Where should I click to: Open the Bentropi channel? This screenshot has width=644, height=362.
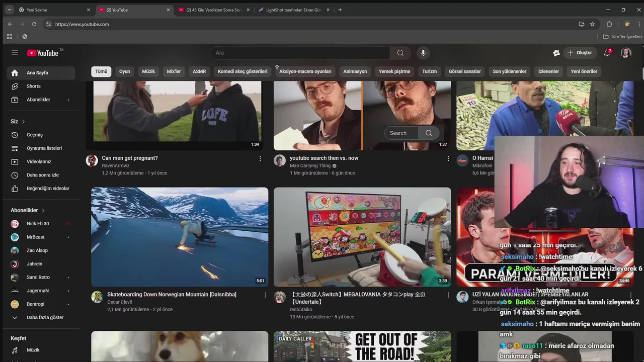point(41,304)
